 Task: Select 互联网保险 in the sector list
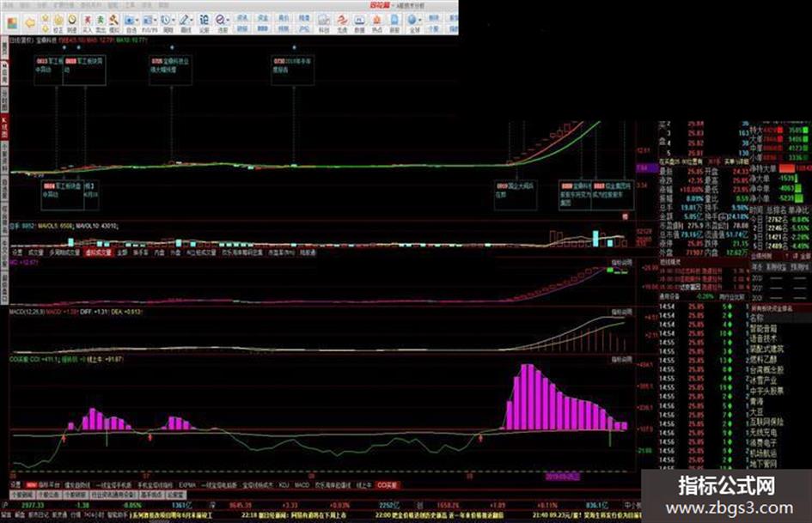click(767, 422)
